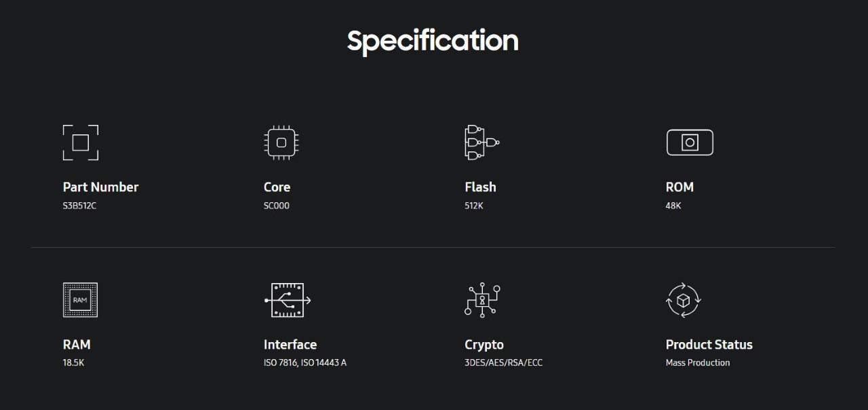Click the 3DES/AES/RSA/ECC crypto text
The width and height of the screenshot is (868, 410).
(504, 363)
